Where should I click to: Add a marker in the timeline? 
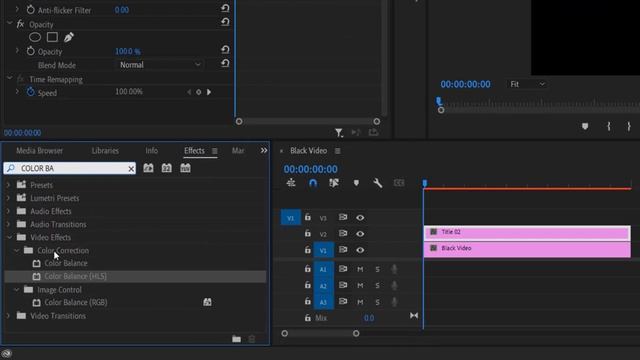click(356, 183)
